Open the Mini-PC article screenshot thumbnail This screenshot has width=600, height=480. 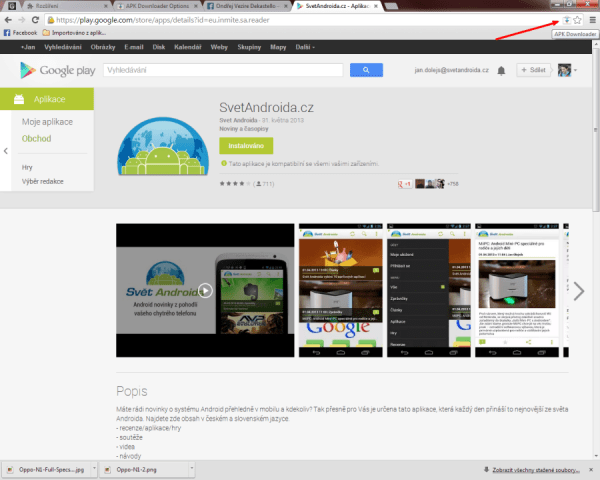(517, 291)
